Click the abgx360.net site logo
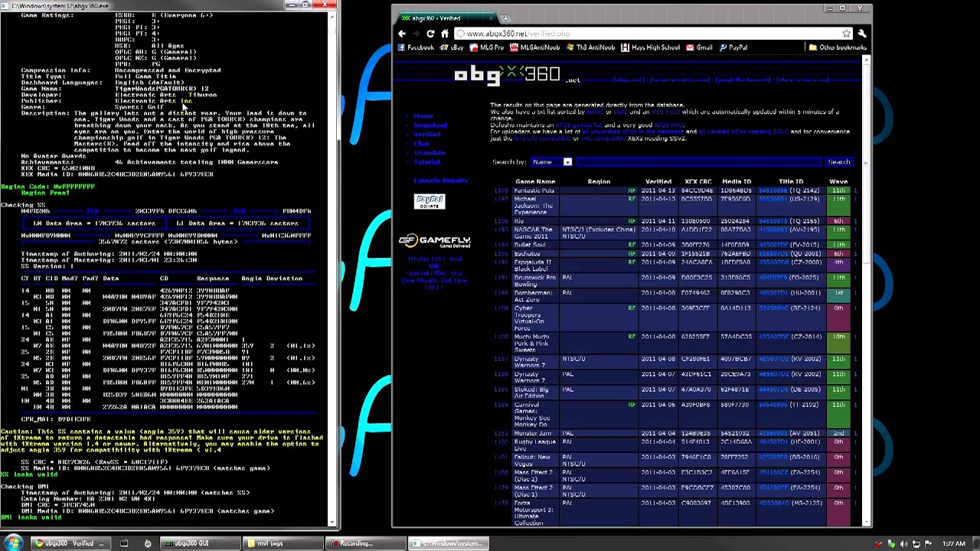The height and width of the screenshot is (551, 980). coord(517,75)
